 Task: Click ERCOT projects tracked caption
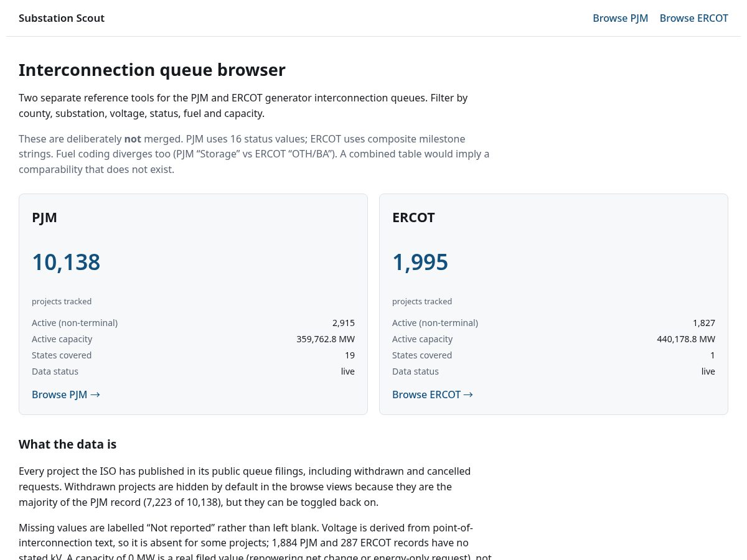tap(422, 301)
